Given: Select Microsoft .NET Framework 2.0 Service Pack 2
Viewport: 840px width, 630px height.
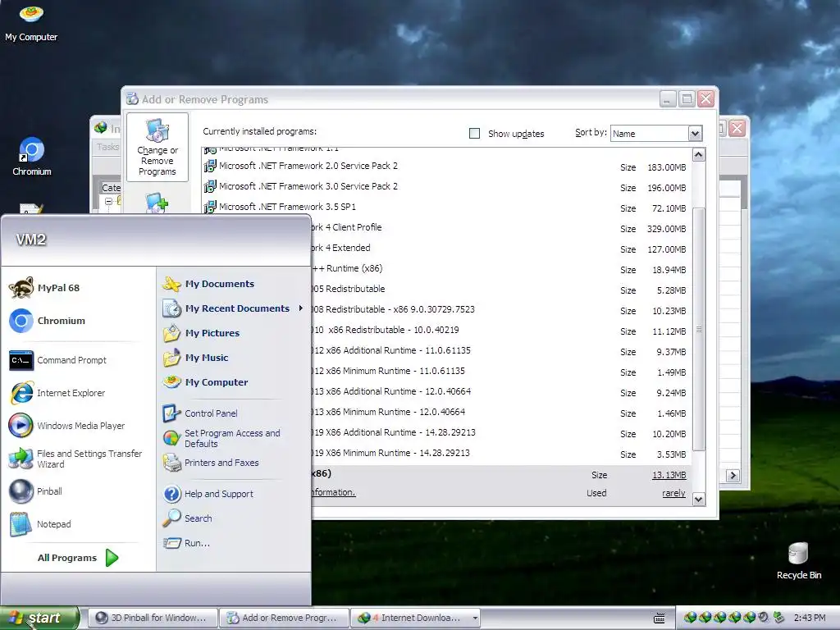Looking at the screenshot, I should [x=446, y=166].
